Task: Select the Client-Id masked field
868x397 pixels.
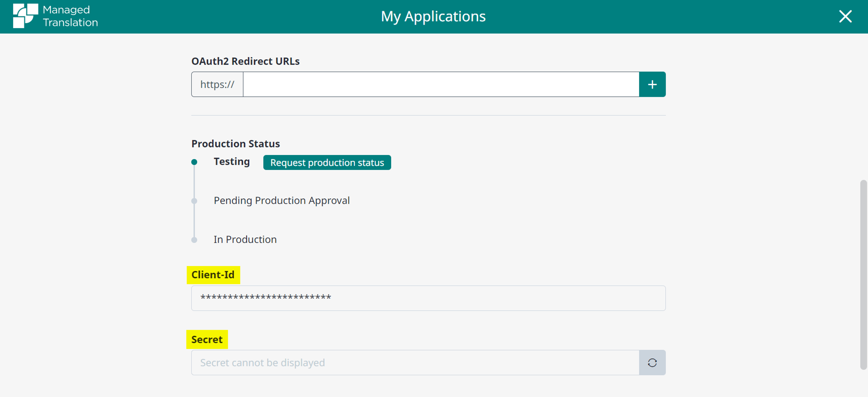Action: (x=428, y=298)
